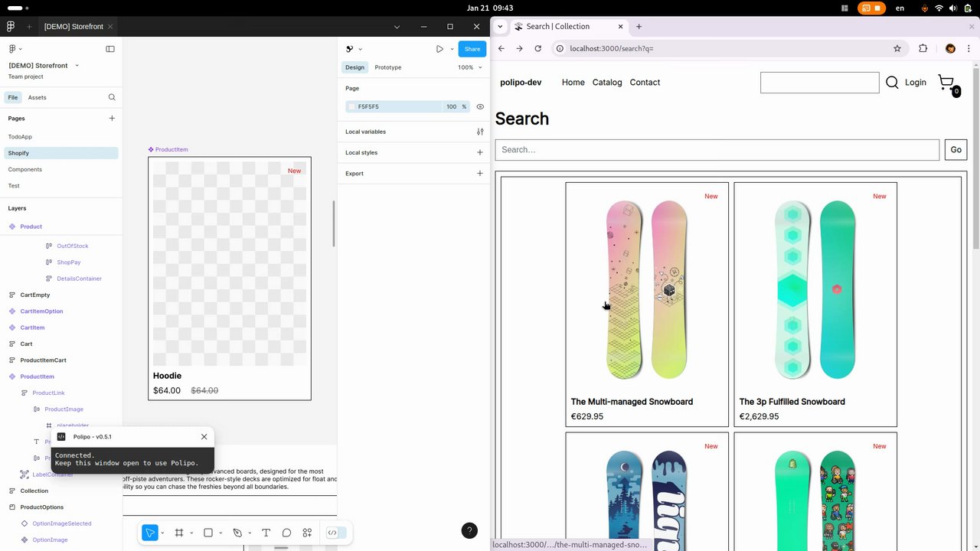The width and height of the screenshot is (980, 551).
Task: Open the browser tab search dropdown
Action: 500,26
